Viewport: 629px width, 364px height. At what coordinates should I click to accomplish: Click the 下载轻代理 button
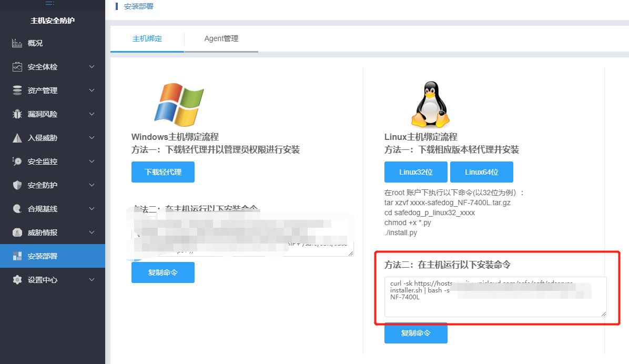coord(163,172)
